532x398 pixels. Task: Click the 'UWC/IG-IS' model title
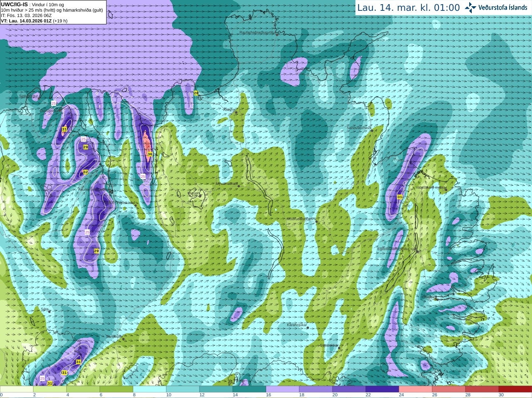click(x=14, y=5)
